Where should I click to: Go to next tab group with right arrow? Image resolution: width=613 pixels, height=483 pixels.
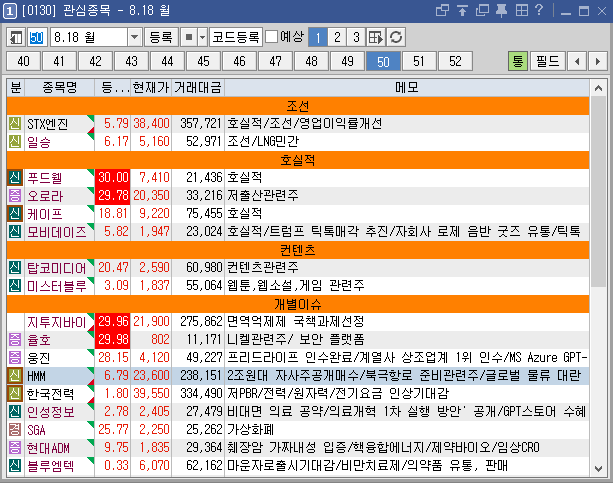click(597, 61)
